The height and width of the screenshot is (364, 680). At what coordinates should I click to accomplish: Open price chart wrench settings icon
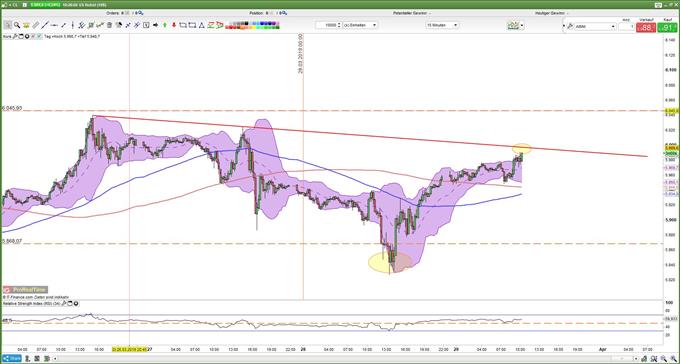point(15,36)
